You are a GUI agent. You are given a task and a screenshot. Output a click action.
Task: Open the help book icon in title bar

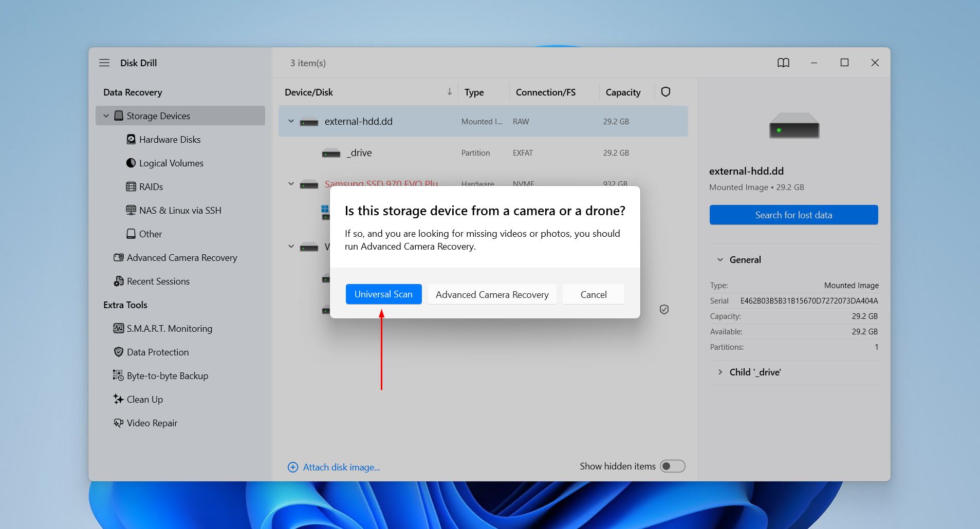(x=783, y=63)
